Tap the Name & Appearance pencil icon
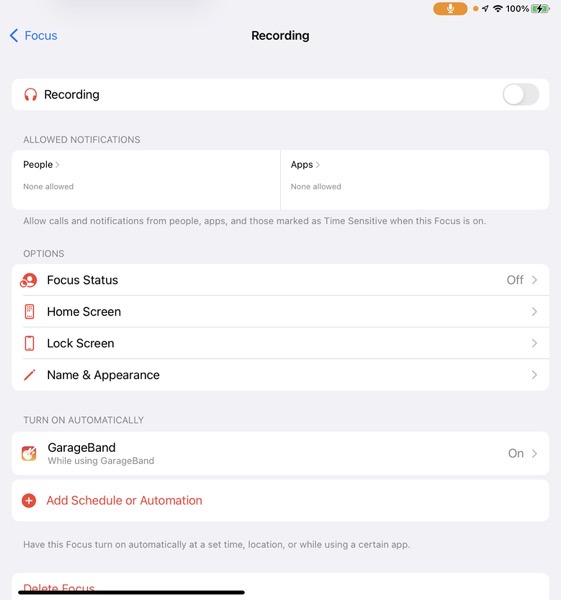 [x=29, y=375]
